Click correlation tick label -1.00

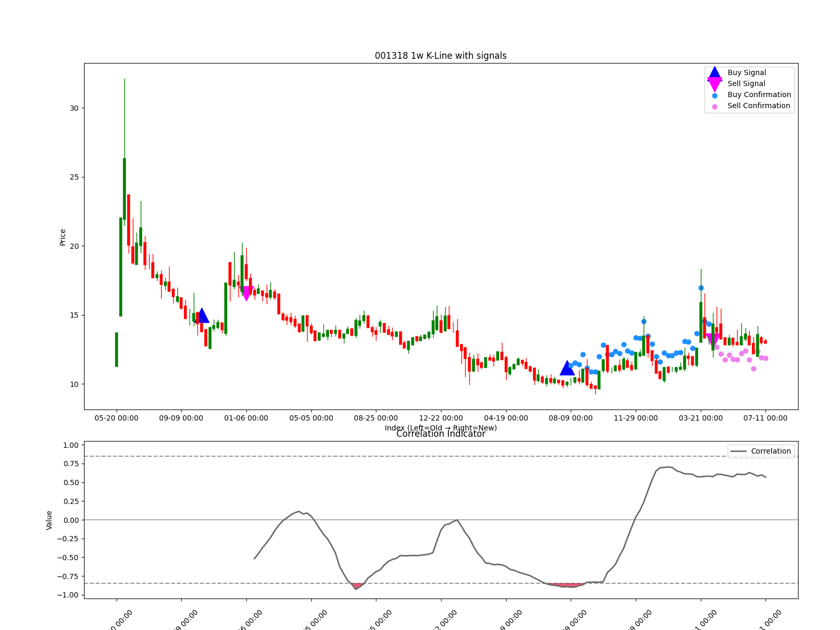click(68, 595)
